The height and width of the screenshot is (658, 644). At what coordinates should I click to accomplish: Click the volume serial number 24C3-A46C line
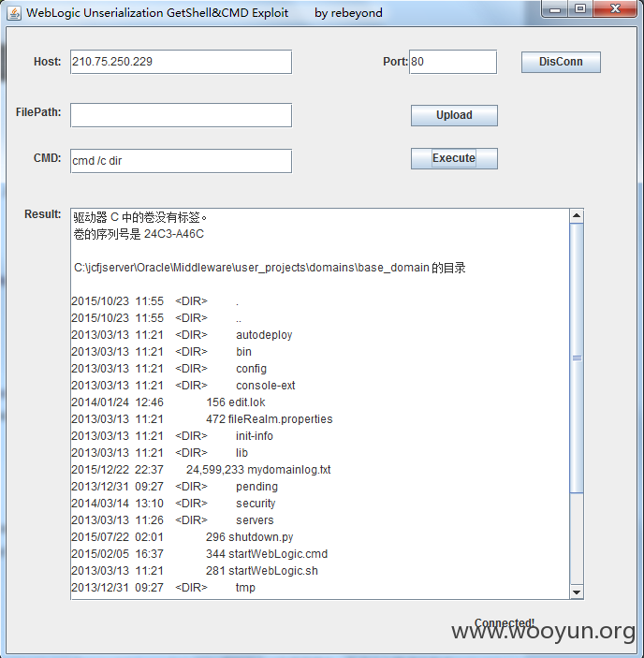(x=139, y=234)
